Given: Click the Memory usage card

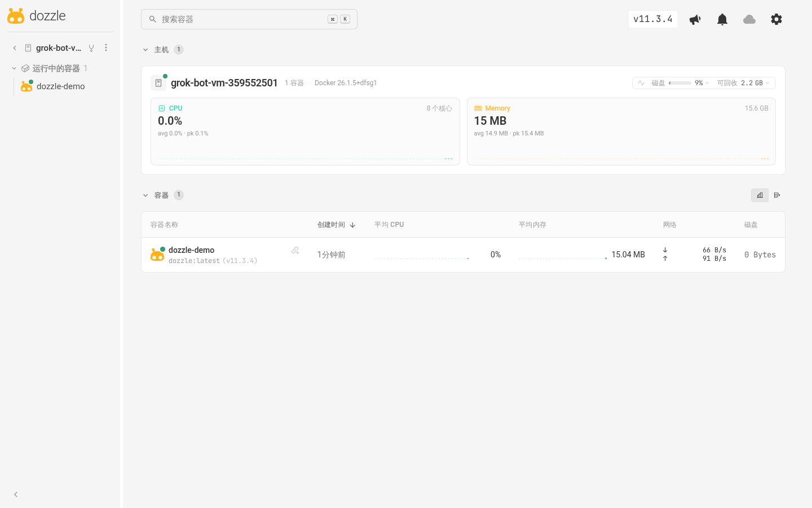Looking at the screenshot, I should click(x=621, y=132).
